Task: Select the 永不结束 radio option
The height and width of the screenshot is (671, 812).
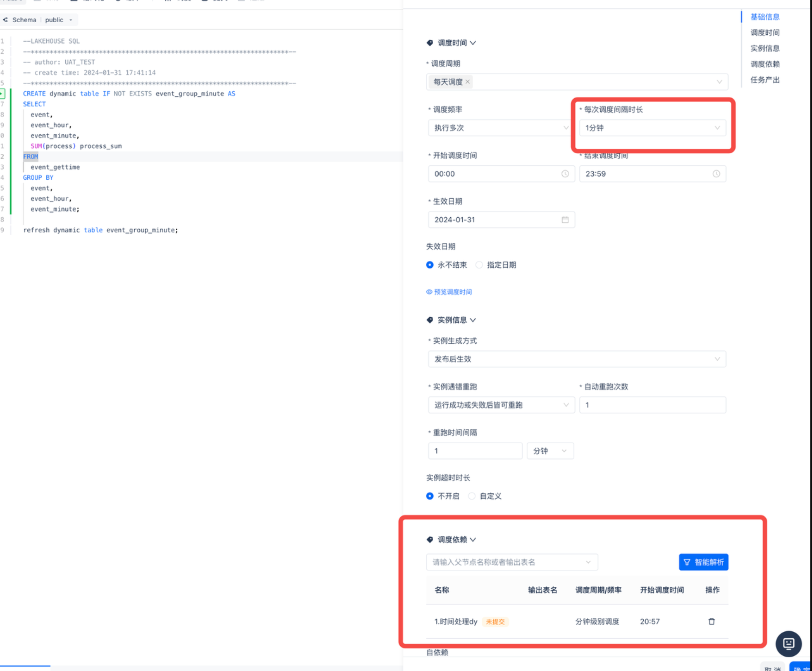Action: click(x=430, y=265)
